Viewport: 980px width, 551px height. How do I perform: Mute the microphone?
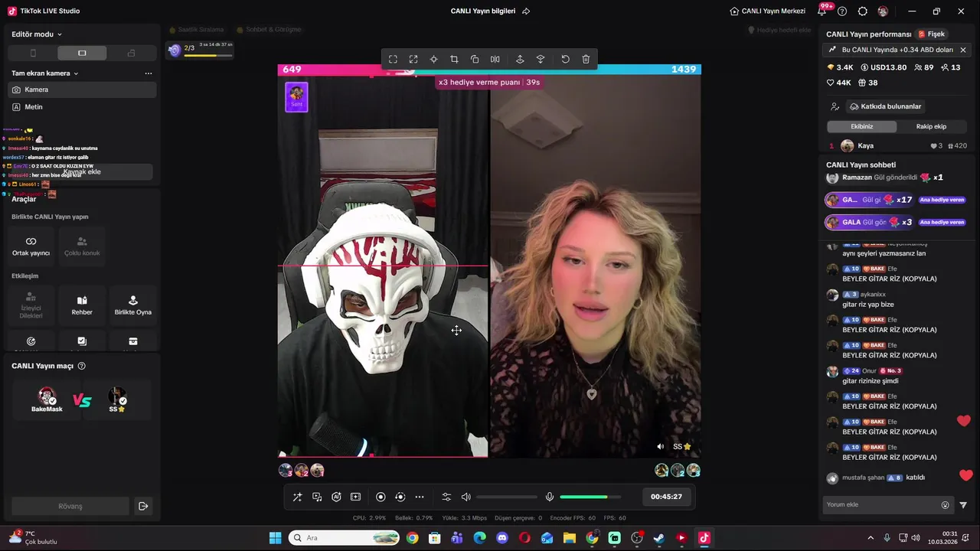[549, 497]
